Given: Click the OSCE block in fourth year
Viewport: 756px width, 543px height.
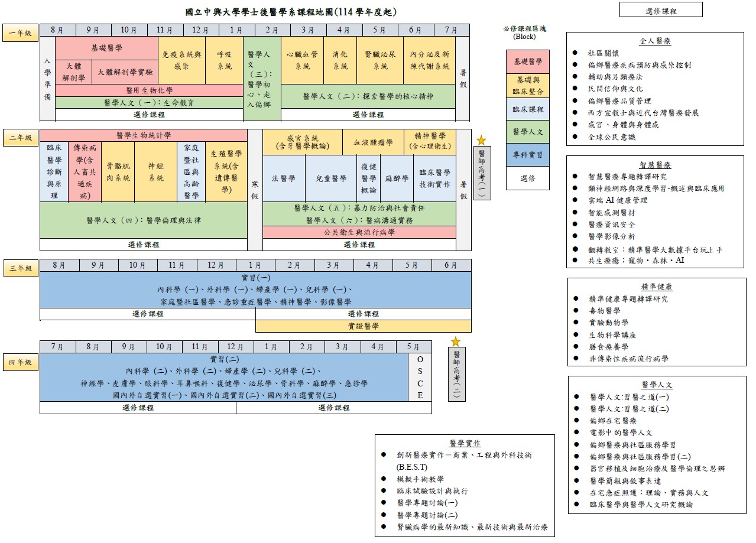Looking at the screenshot, I should tap(420, 378).
